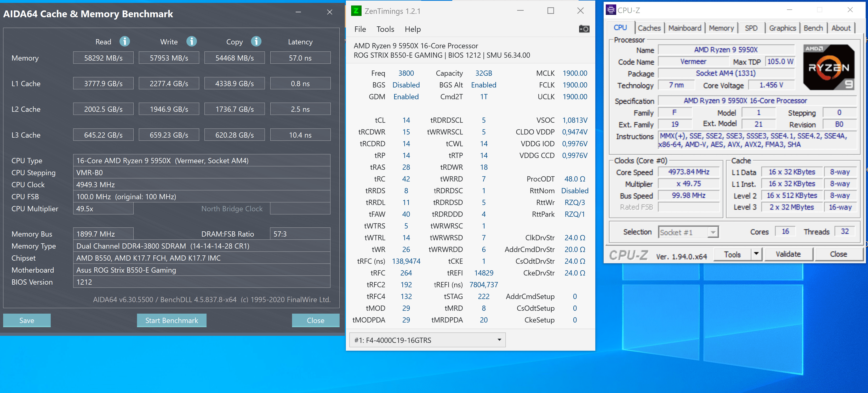This screenshot has width=868, height=393.
Task: Click the BIOS Version value 1212
Action: tap(202, 282)
